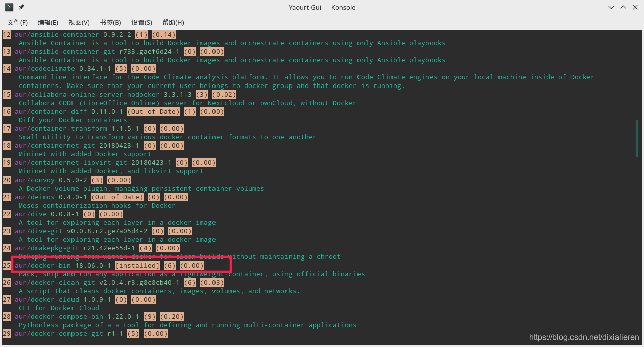Select the aur/collabora-online-server-nodocker line

point(118,95)
